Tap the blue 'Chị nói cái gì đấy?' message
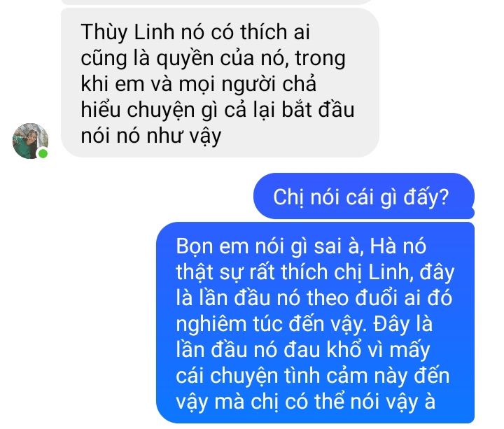 pyautogui.click(x=364, y=196)
